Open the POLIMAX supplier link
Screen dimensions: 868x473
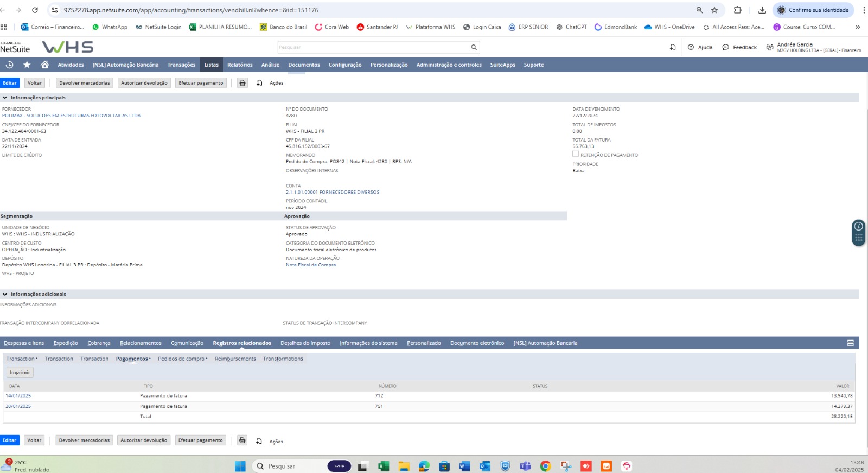(71, 116)
